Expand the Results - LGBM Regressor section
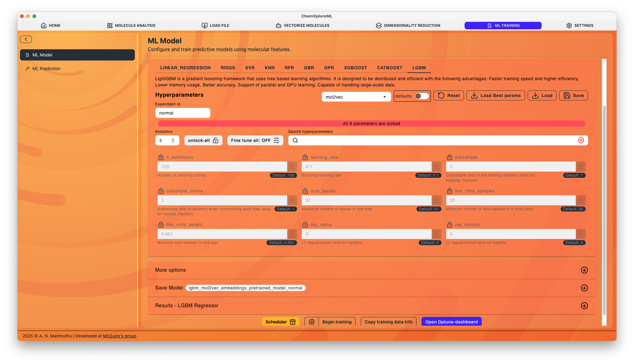This screenshot has height=364, width=634. pyautogui.click(x=371, y=306)
